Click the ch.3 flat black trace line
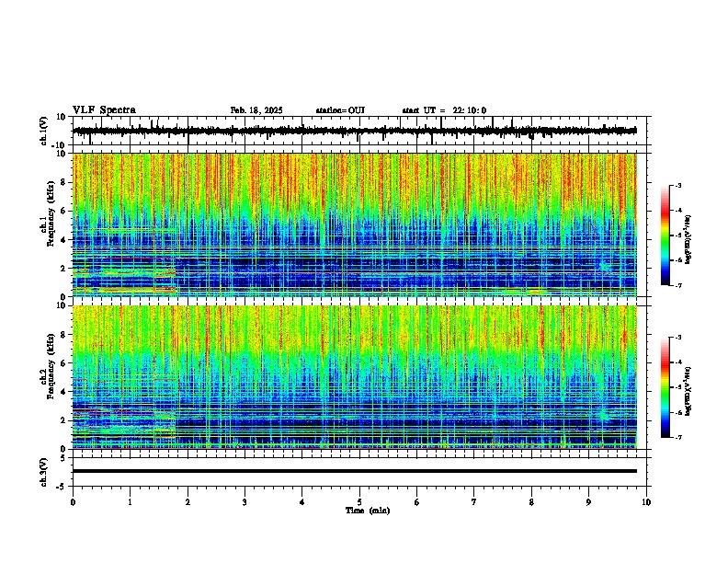Image resolution: width=728 pixels, height=563 pixels. tap(355, 471)
